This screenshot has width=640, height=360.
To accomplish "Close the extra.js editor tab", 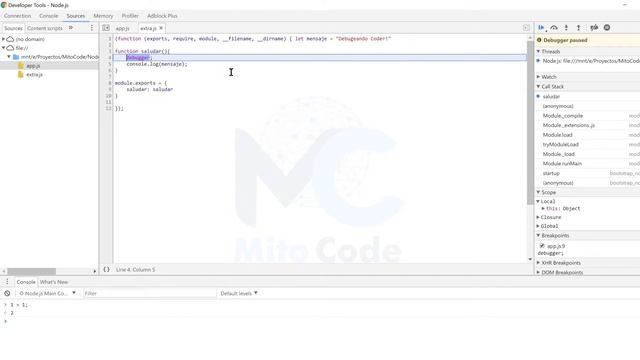I will (x=161, y=28).
